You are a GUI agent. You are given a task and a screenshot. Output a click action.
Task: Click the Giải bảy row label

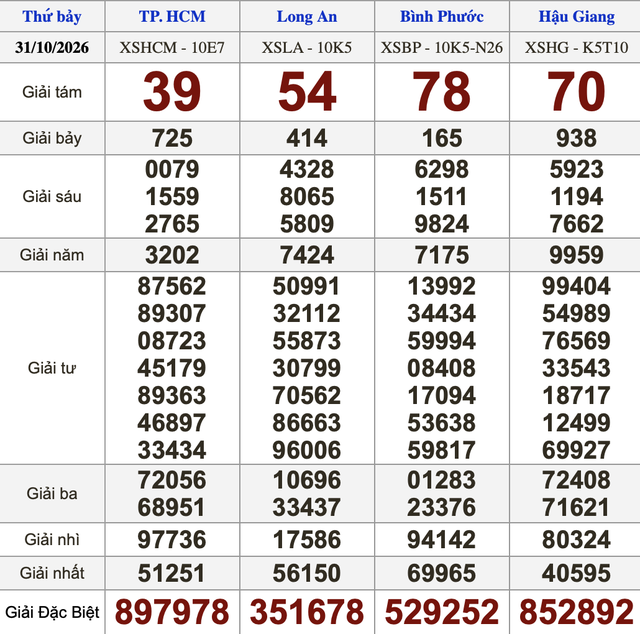(x=52, y=138)
